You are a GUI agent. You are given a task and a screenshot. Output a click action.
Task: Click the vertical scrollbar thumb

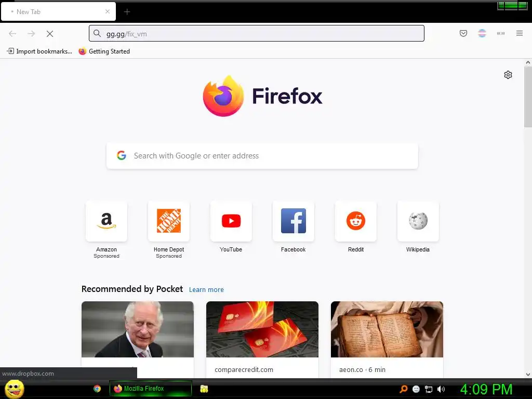coord(528,97)
